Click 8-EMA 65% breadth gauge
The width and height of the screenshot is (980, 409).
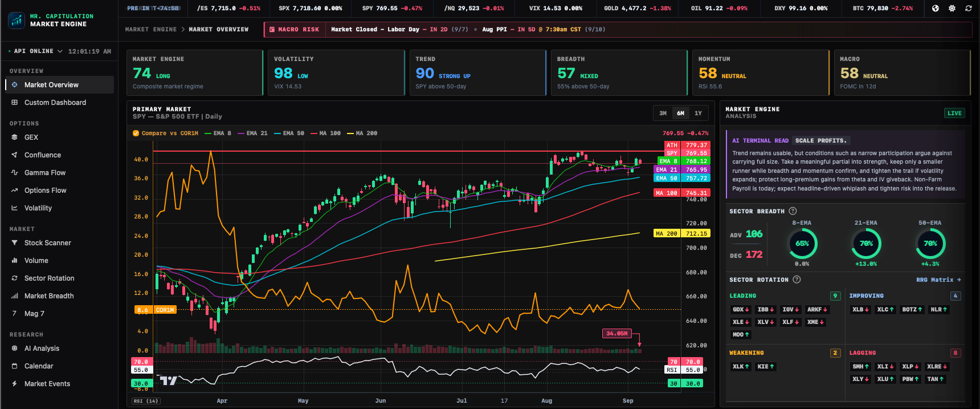point(802,244)
